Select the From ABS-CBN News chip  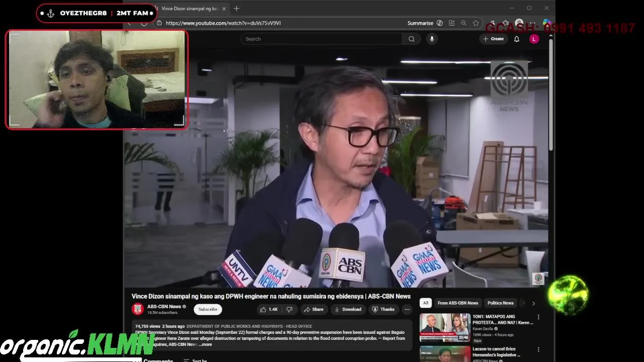point(458,303)
